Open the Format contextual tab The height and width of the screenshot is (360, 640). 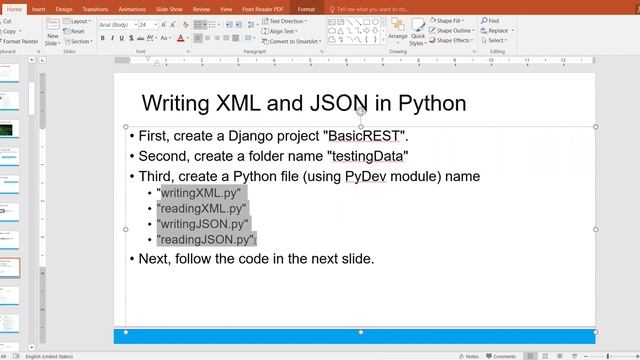pyautogui.click(x=306, y=9)
